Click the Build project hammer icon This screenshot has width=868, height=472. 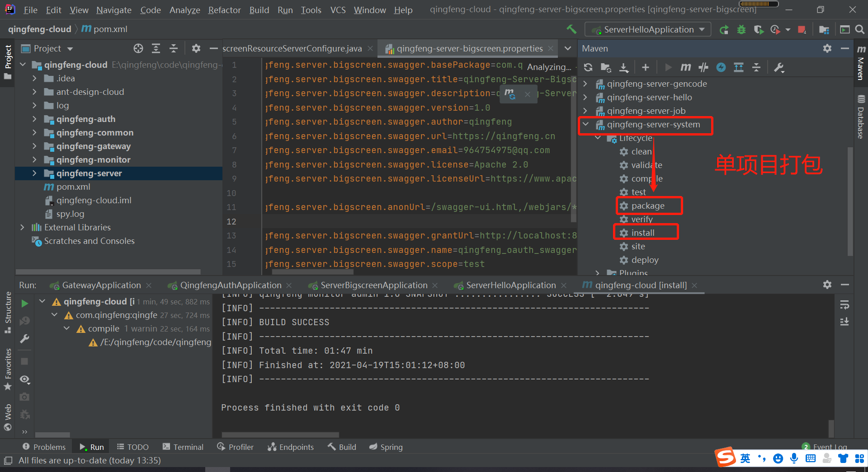(571, 29)
